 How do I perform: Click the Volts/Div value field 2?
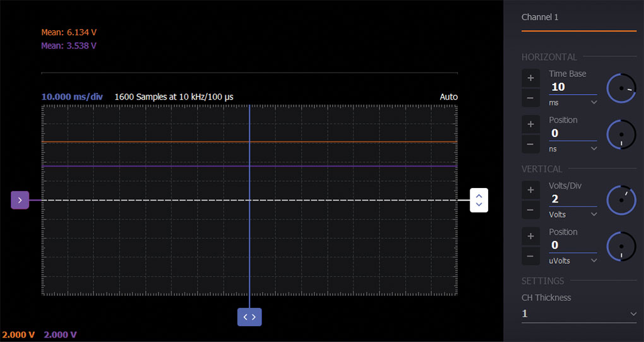coord(573,199)
